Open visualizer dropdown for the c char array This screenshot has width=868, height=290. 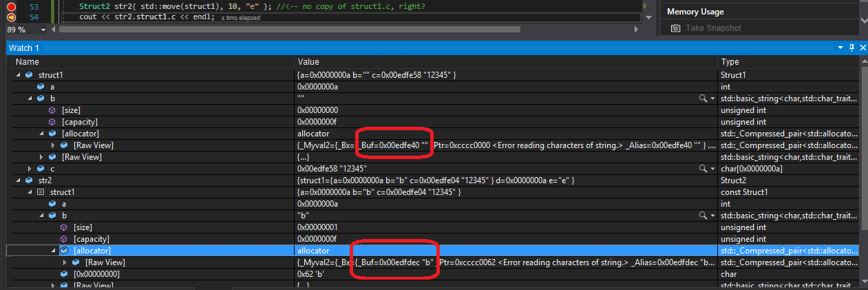coord(712,169)
